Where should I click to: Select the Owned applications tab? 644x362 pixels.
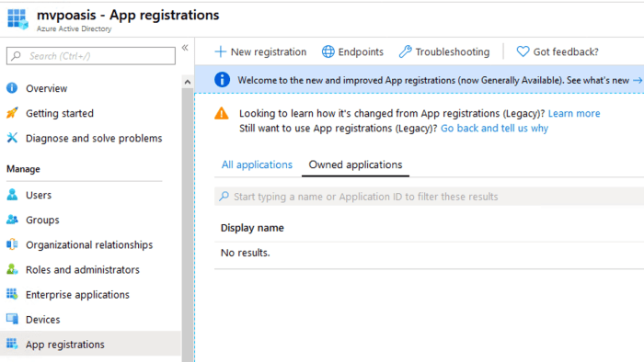point(355,164)
